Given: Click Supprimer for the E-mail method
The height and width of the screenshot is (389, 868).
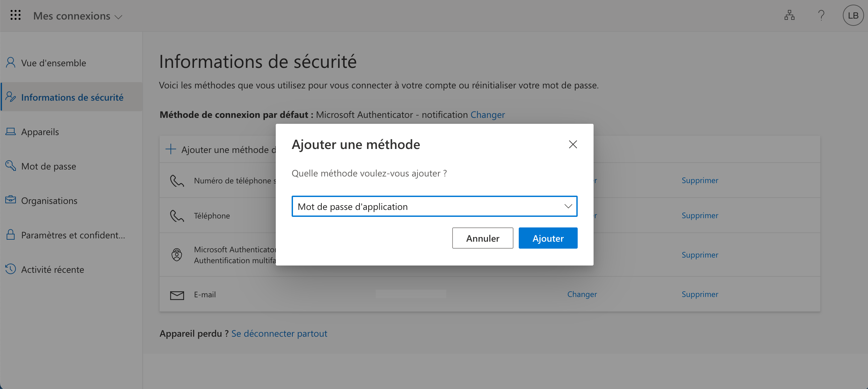Looking at the screenshot, I should [699, 294].
